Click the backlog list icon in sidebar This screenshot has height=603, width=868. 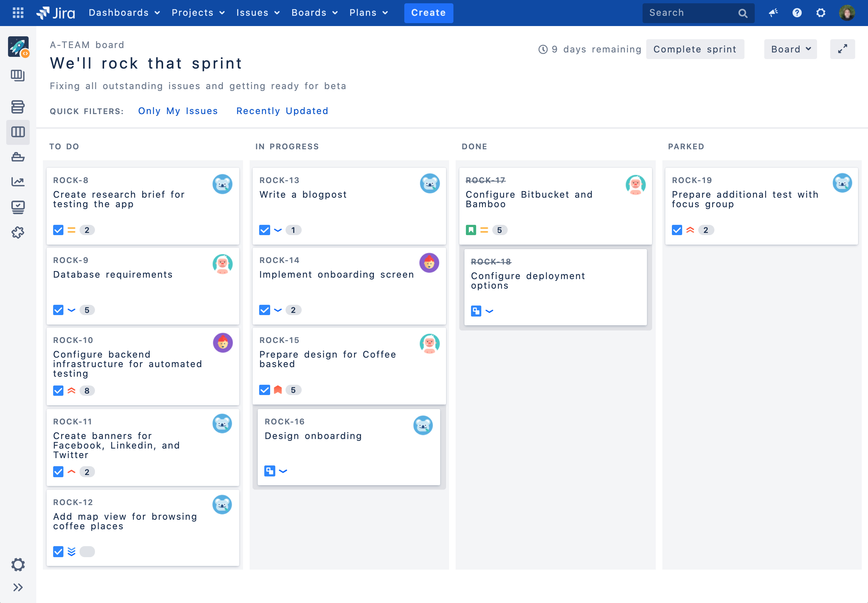pos(18,106)
